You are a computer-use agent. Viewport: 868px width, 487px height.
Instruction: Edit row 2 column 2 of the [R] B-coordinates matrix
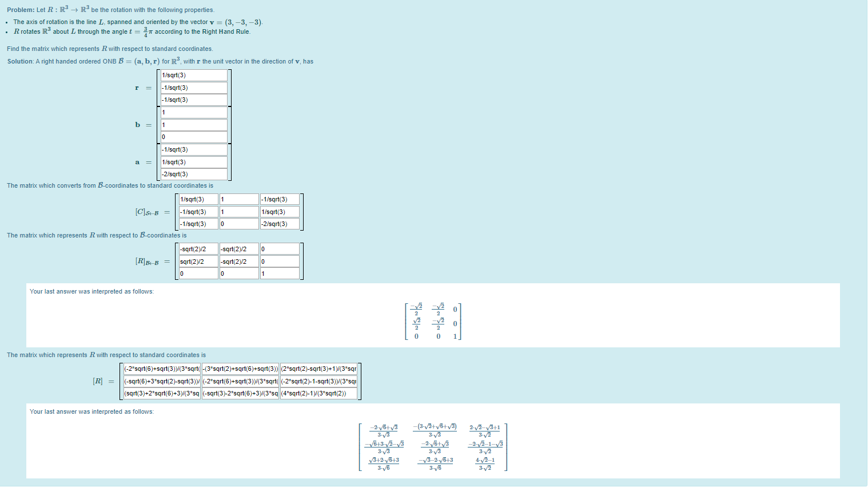239,262
